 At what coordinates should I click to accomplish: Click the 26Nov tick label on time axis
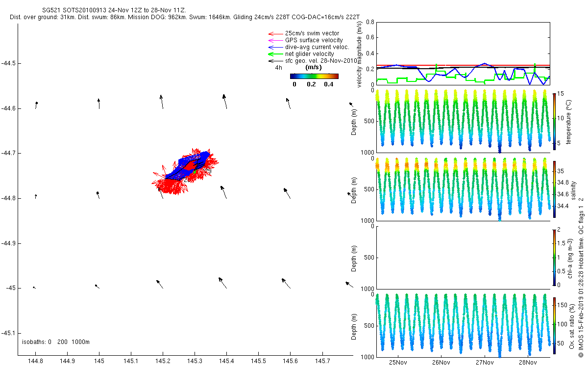pyautogui.click(x=441, y=363)
